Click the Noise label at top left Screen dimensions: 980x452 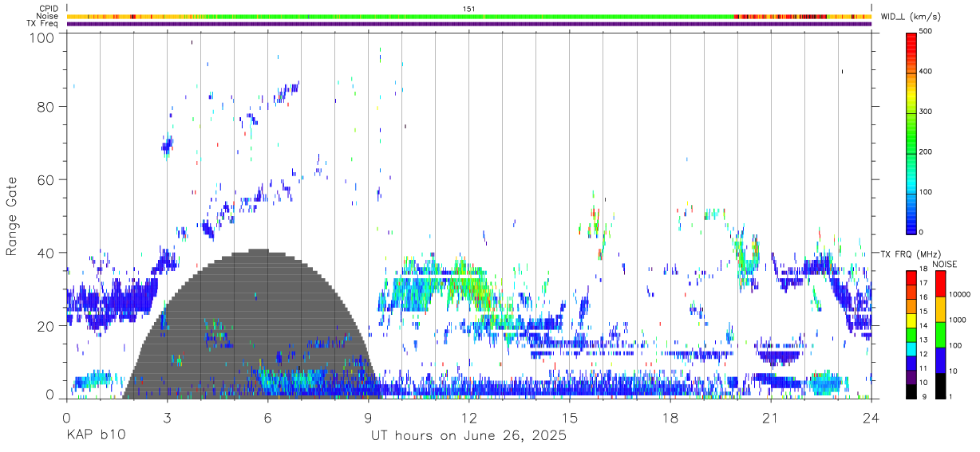[49, 16]
